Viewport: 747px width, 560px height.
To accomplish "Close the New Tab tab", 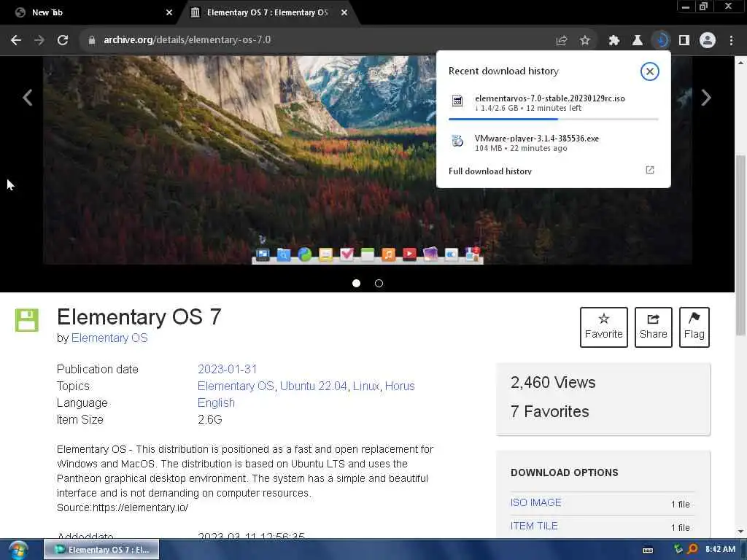I will (169, 12).
